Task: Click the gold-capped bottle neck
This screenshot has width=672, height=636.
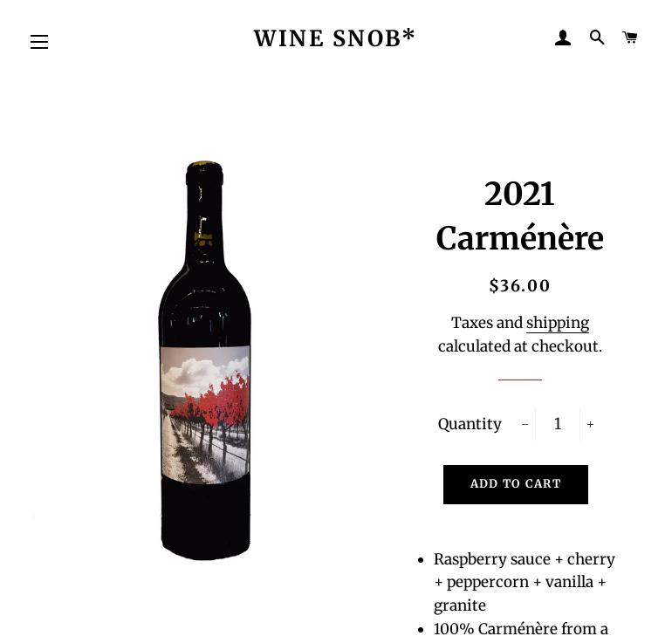Action: coord(204,214)
